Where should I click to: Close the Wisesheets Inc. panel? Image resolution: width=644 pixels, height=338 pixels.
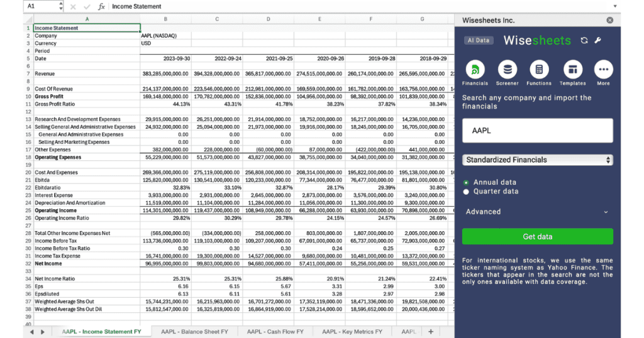point(609,20)
